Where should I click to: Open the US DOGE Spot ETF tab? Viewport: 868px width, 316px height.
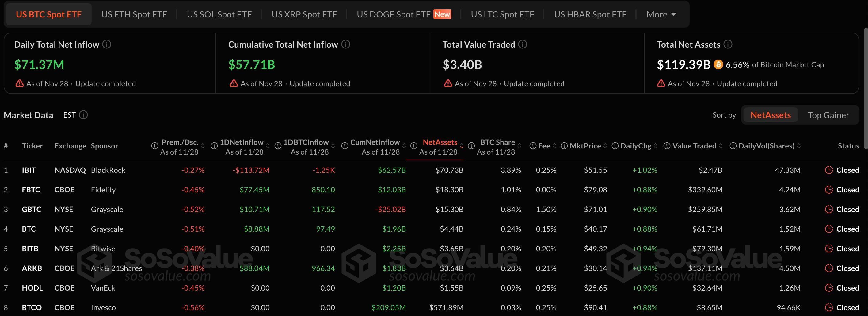[394, 14]
